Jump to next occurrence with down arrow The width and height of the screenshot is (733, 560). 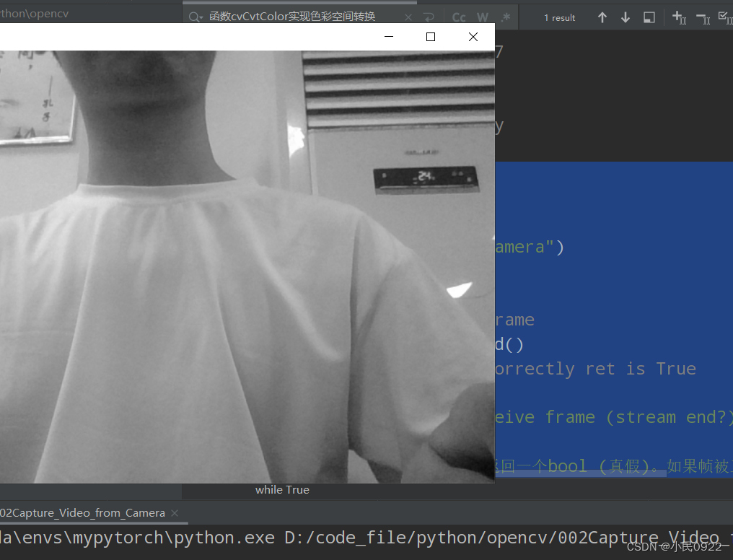[x=625, y=17]
